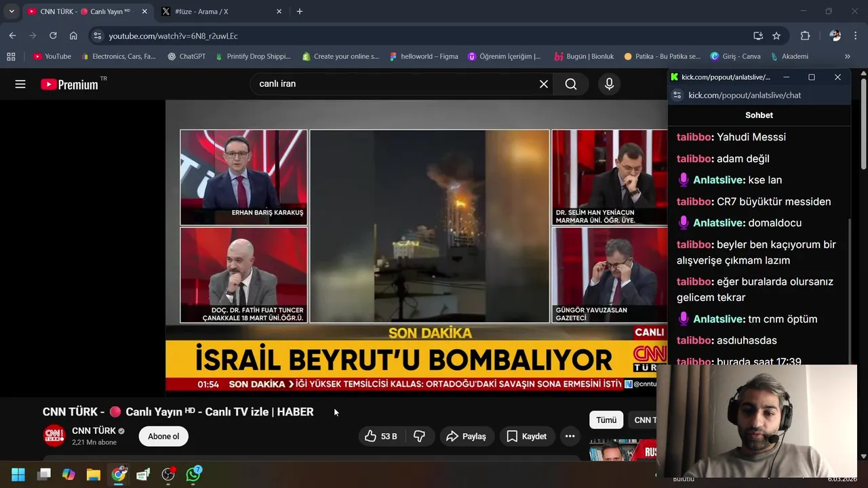The image size is (868, 488).
Task: Open helloworld – Figma bookmark
Action: (x=424, y=56)
